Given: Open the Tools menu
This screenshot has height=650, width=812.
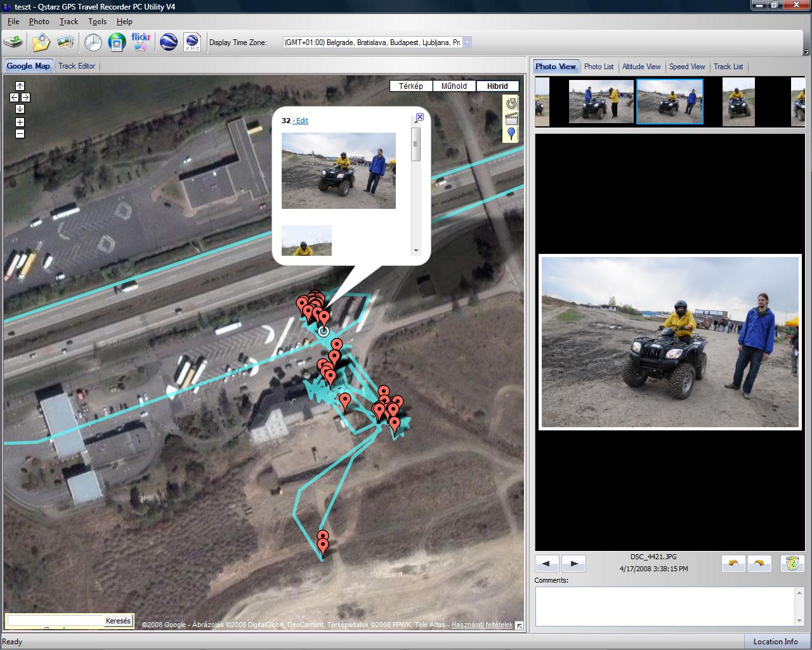Looking at the screenshot, I should tap(97, 22).
